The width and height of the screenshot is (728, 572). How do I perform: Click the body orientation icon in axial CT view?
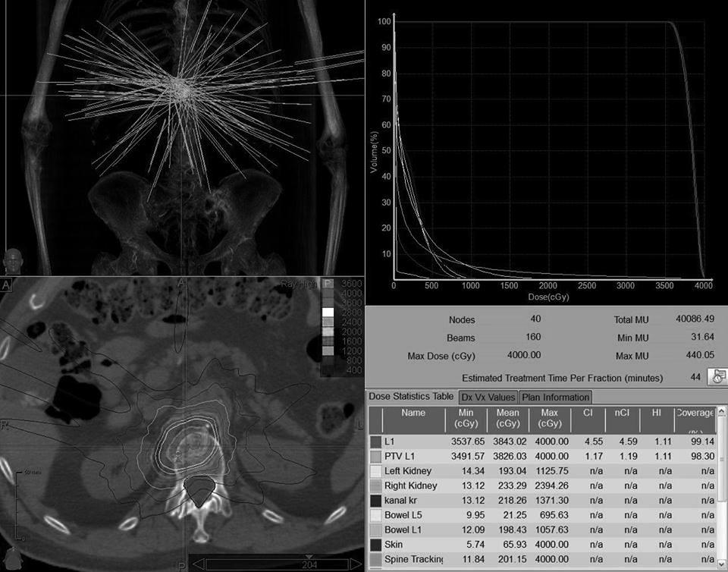coord(13,558)
